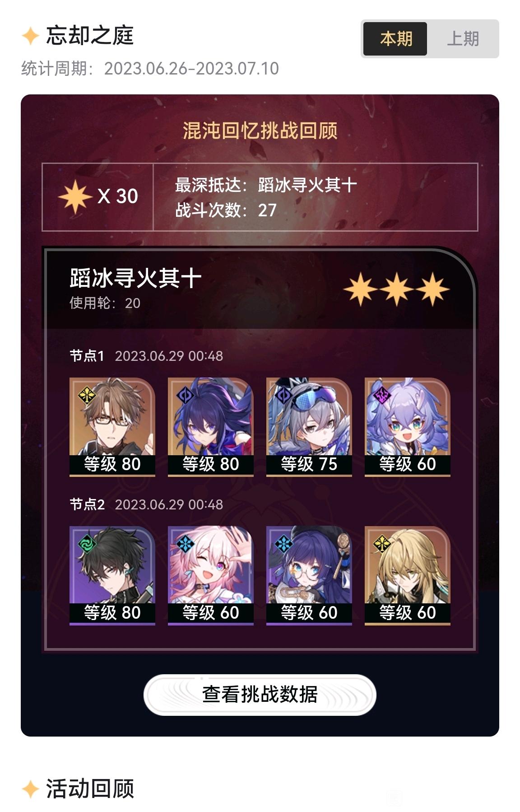The width and height of the screenshot is (520, 812).
Task: Select Seele portrait, level 80
Action: pos(211,427)
